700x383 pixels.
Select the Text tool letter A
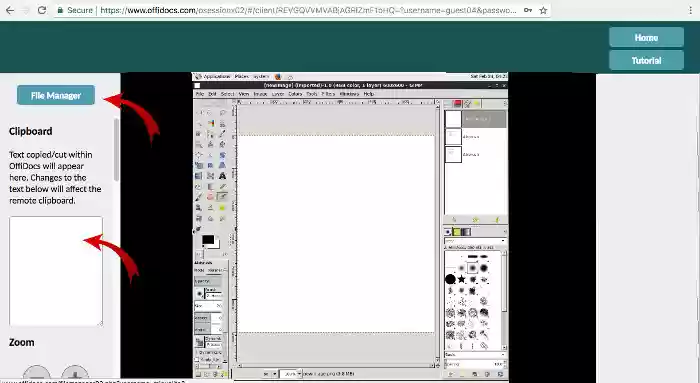tap(222, 176)
